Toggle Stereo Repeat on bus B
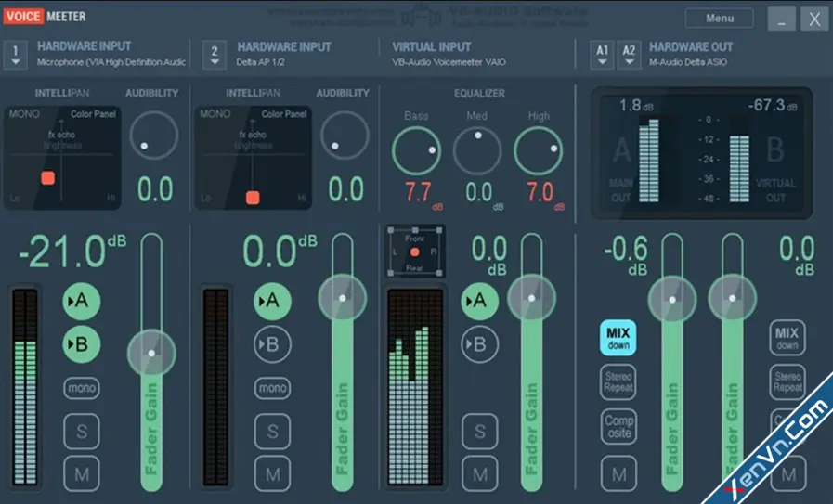The height and width of the screenshot is (504, 833). tap(787, 381)
